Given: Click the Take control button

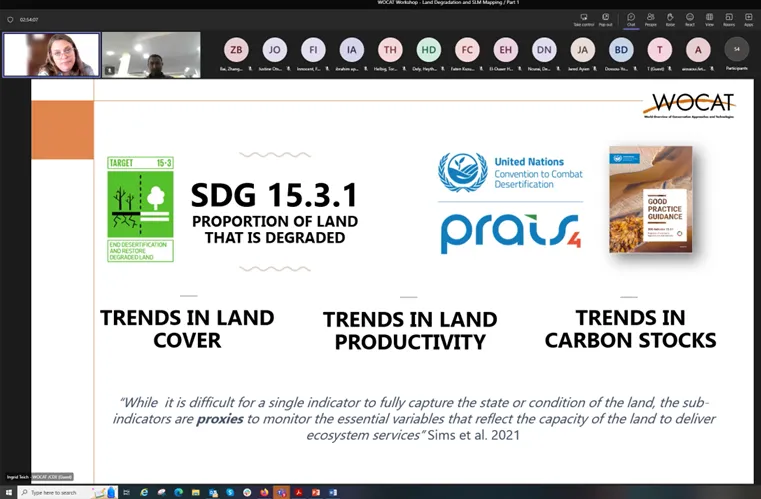Looking at the screenshot, I should [x=584, y=18].
